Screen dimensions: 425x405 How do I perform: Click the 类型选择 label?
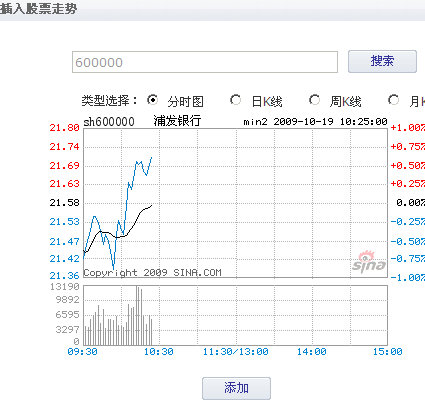[x=109, y=101]
